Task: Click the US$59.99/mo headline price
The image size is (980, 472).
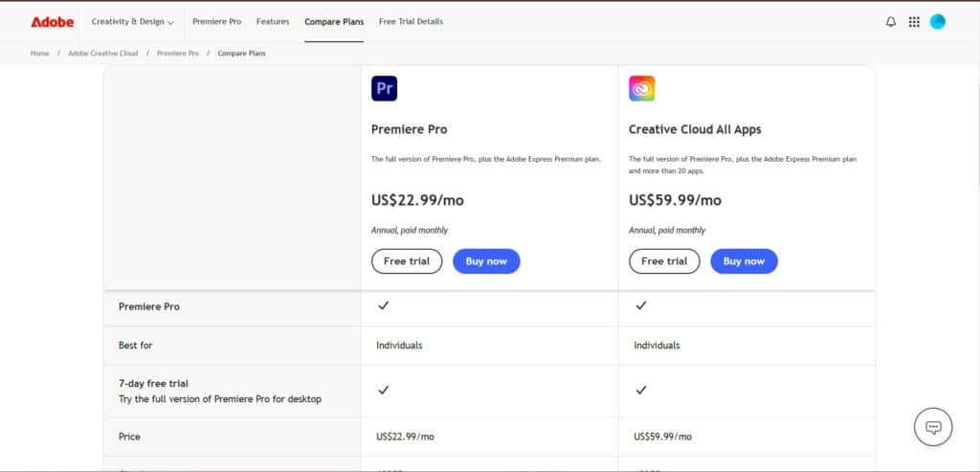Action: point(675,201)
